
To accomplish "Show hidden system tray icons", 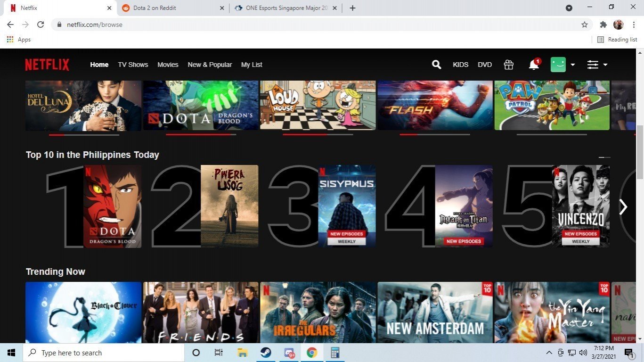I will tap(549, 353).
